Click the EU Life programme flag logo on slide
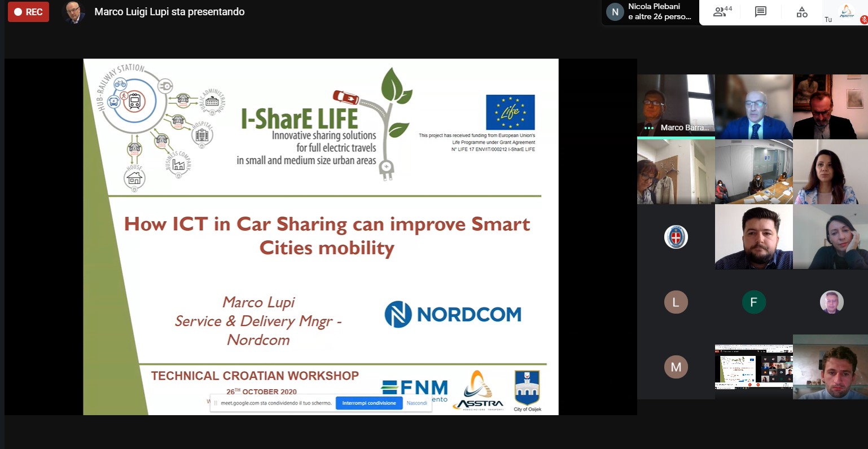Viewport: 868px width, 449px height. coord(510,112)
